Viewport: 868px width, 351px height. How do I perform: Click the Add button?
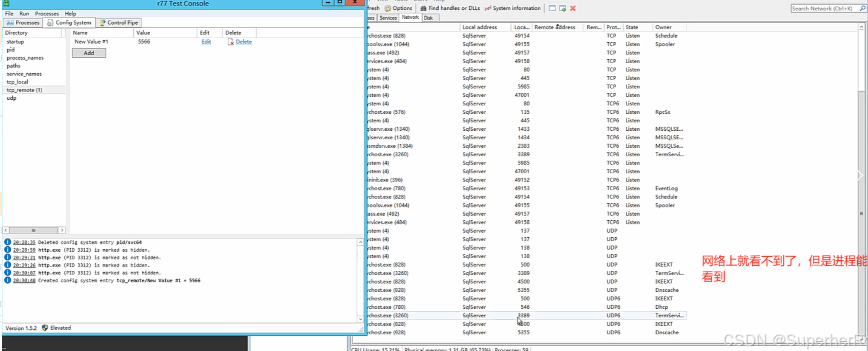coord(89,53)
